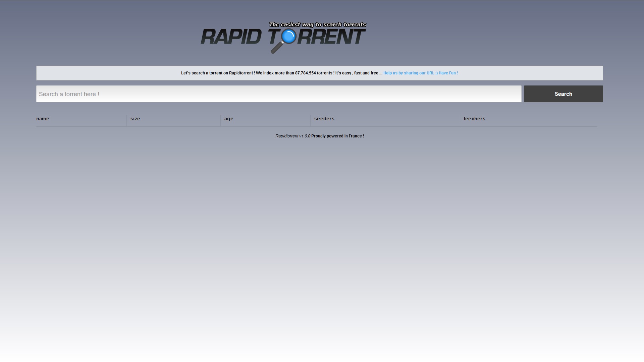644x362 pixels.
Task: Click 'Rapidtorrent v1.0.0' footer text
Action: coord(293,136)
